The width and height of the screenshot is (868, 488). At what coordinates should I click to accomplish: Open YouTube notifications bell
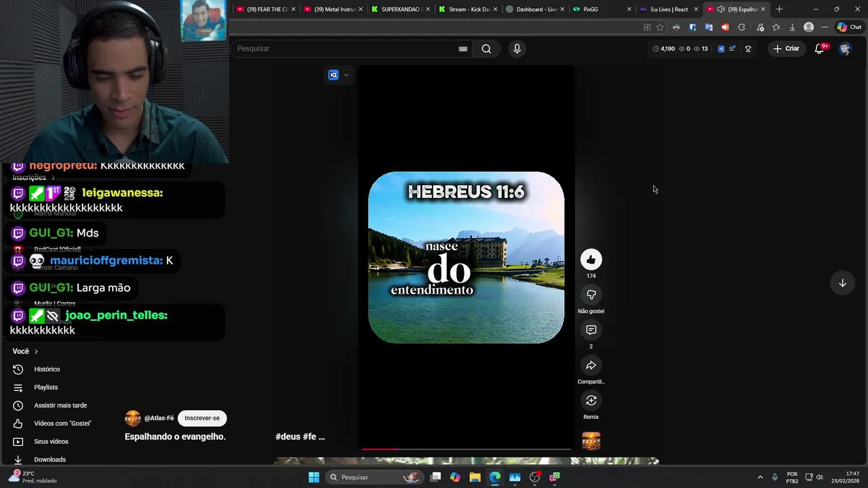coord(819,49)
